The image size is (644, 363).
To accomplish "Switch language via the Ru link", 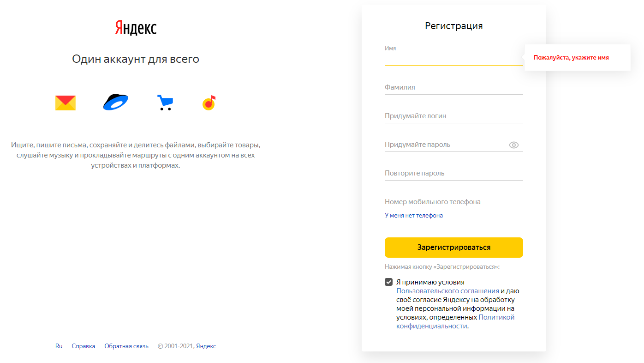I will (59, 346).
